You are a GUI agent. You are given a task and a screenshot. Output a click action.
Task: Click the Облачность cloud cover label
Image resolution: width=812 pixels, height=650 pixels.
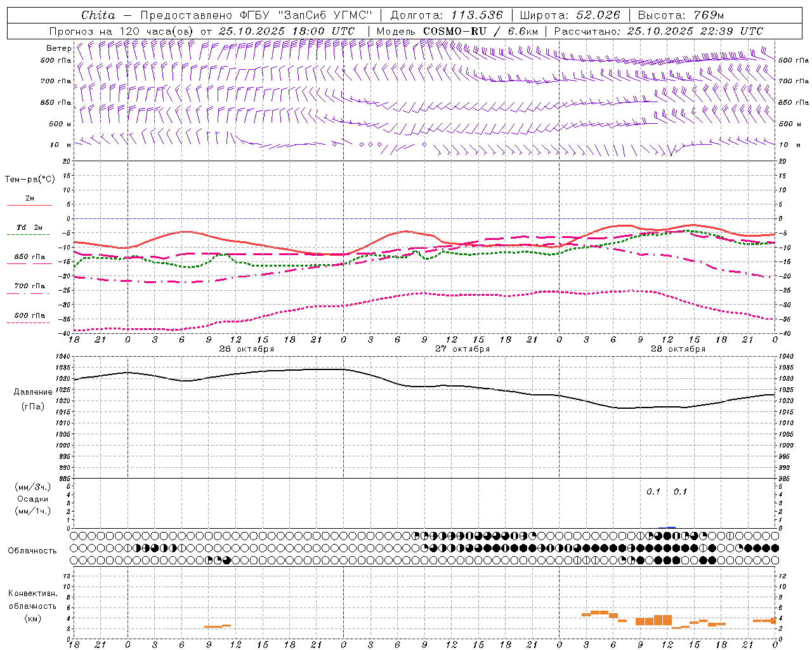[32, 550]
